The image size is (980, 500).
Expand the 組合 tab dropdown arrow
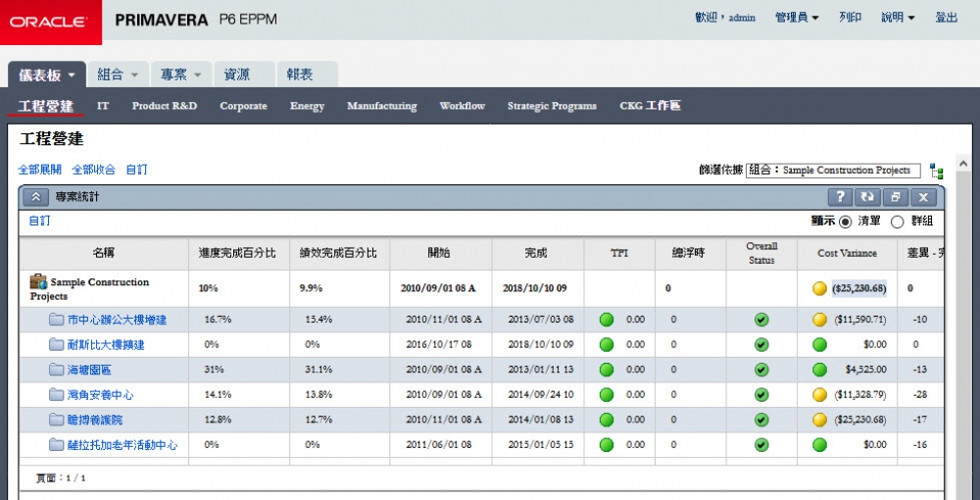point(134,75)
